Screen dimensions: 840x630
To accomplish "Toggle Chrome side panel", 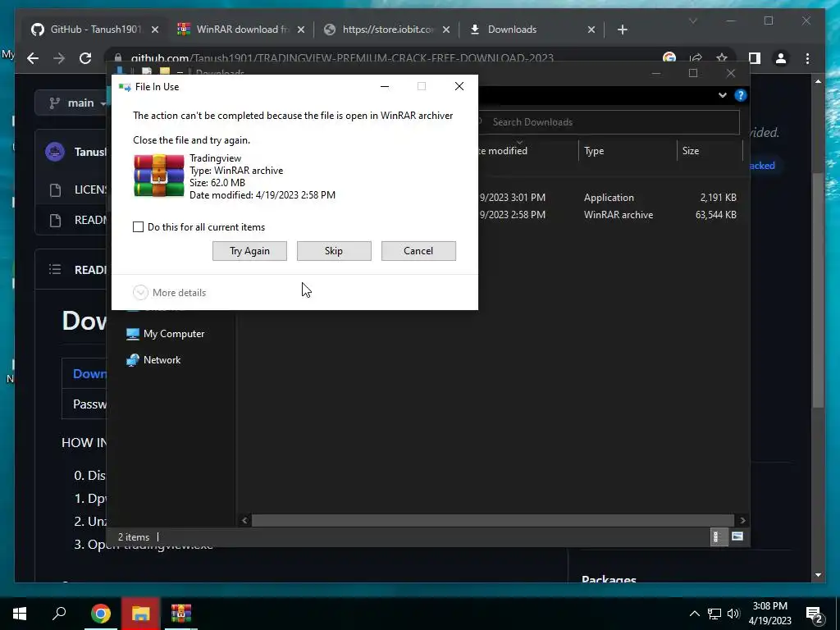I will pyautogui.click(x=755, y=58).
